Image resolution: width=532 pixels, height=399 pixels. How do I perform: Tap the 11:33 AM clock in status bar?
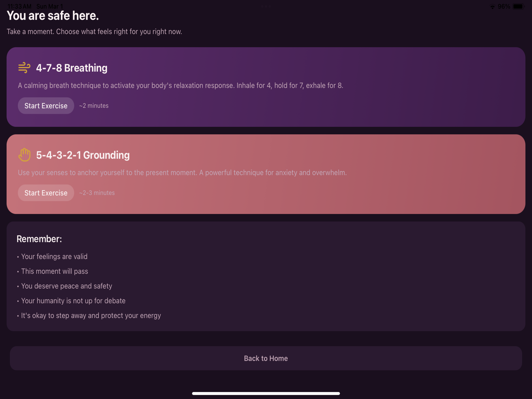click(19, 7)
